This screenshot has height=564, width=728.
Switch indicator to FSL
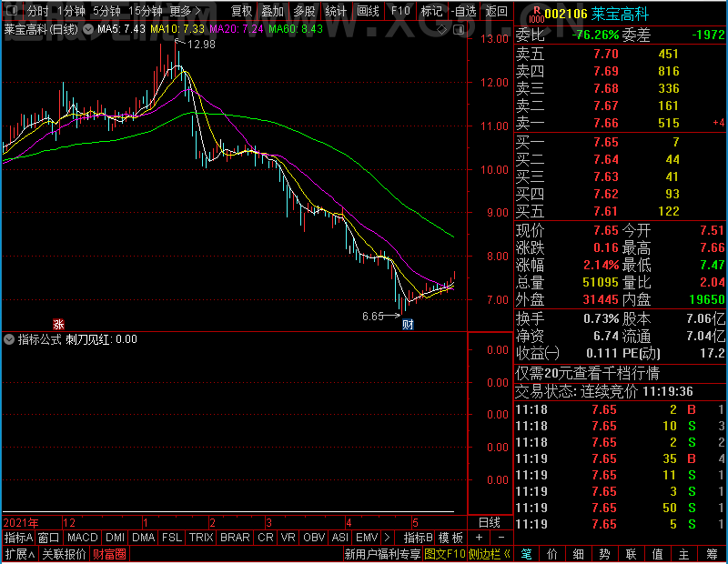point(172,538)
